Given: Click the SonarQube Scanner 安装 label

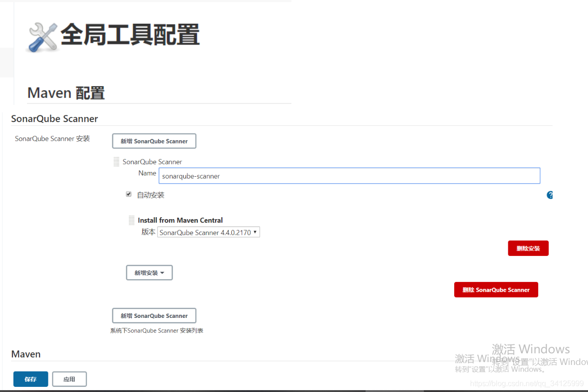Looking at the screenshot, I should coord(52,139).
